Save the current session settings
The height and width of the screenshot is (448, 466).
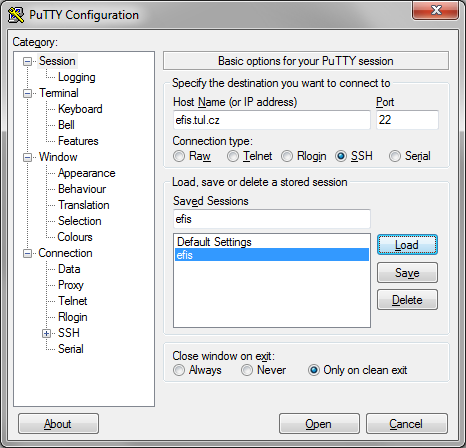[x=407, y=273]
